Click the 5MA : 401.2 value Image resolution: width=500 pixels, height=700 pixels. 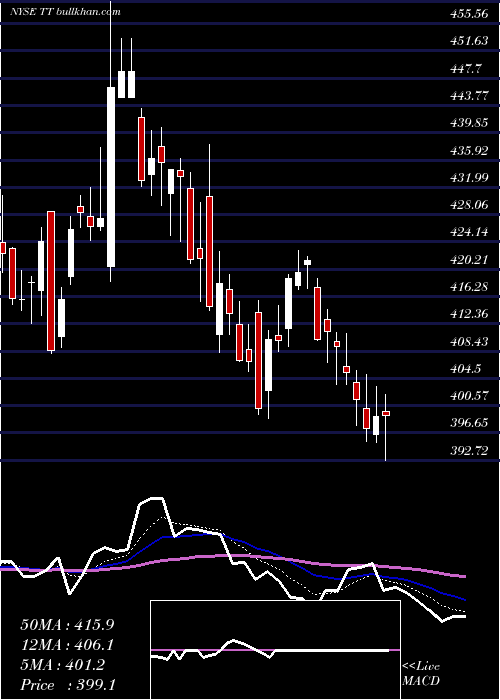pyautogui.click(x=63, y=665)
